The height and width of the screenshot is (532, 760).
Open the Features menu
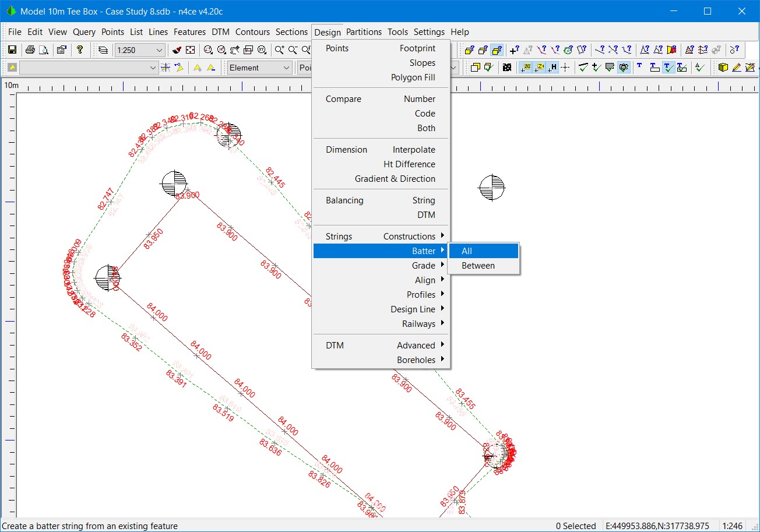[x=189, y=32]
